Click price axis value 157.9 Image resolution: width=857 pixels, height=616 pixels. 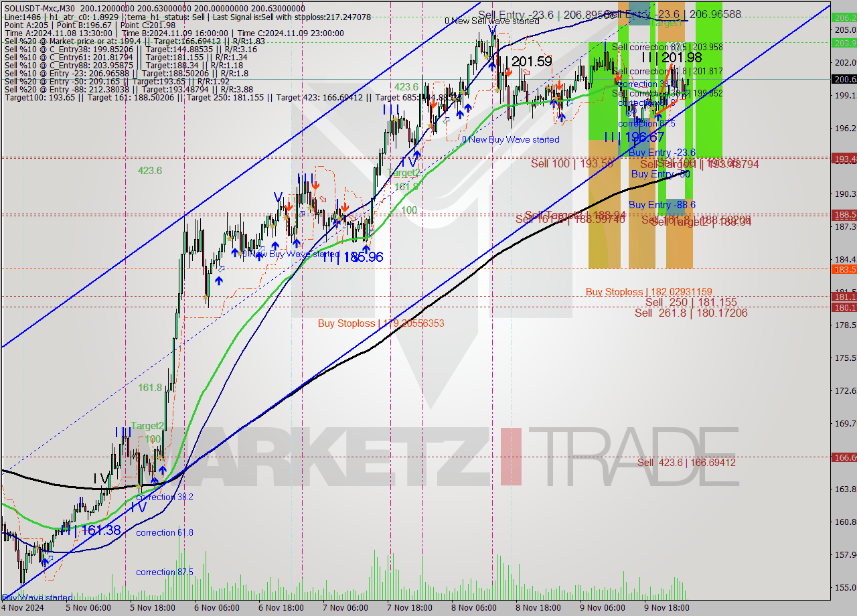coord(844,554)
